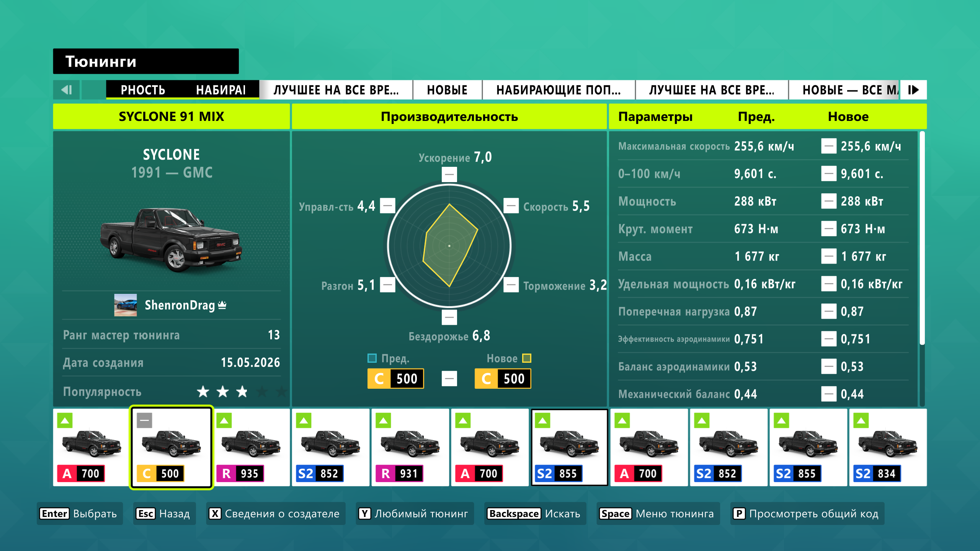Mark as Любимый тюнинг
Image resolution: width=980 pixels, height=551 pixels.
(415, 514)
